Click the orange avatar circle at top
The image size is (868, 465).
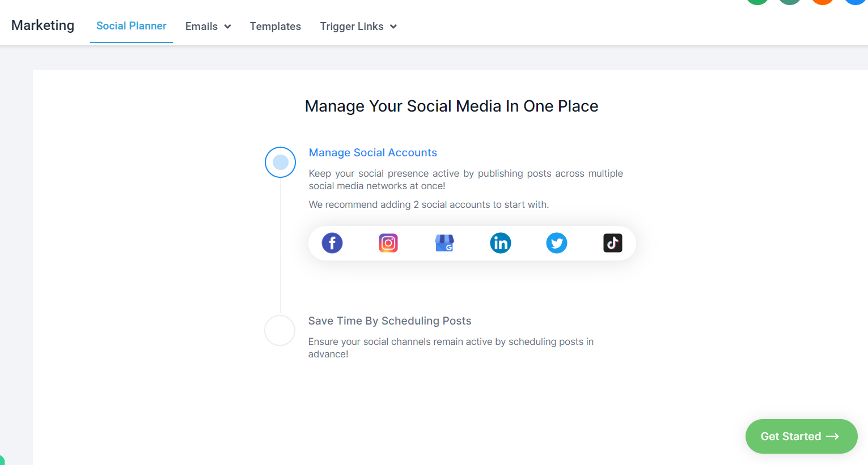(822, 2)
